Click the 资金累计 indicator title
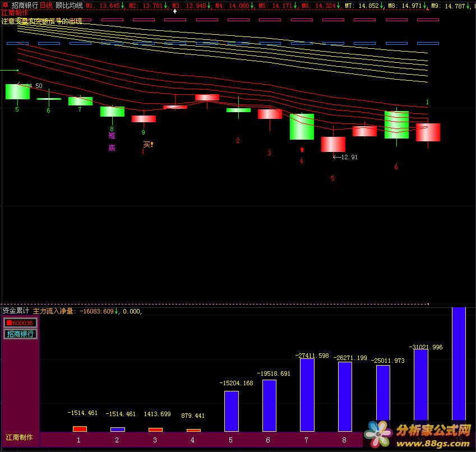 (x=16, y=311)
